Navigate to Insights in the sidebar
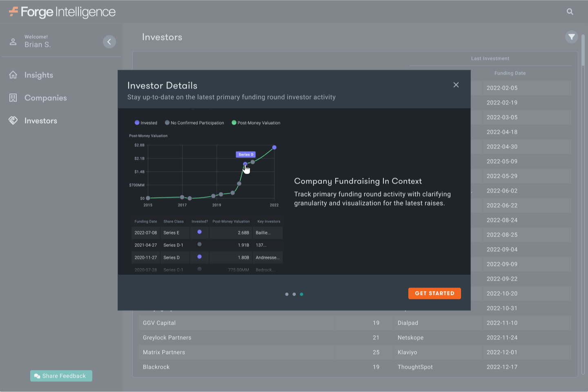588x392 pixels. [x=39, y=75]
